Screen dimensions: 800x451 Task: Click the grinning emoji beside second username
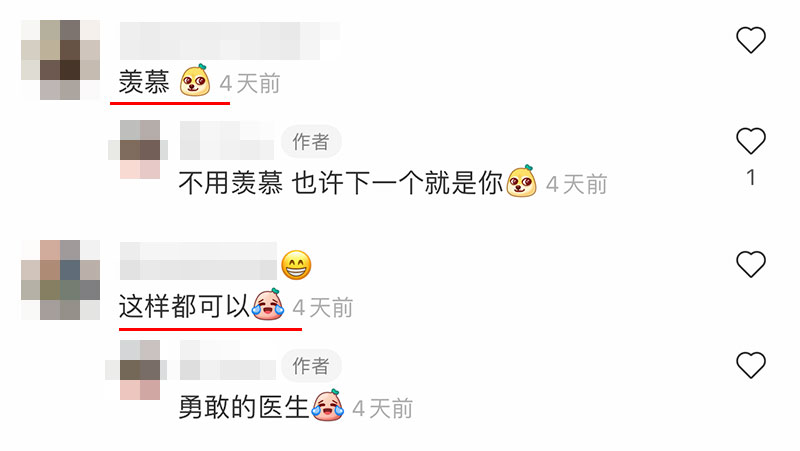pos(296,265)
